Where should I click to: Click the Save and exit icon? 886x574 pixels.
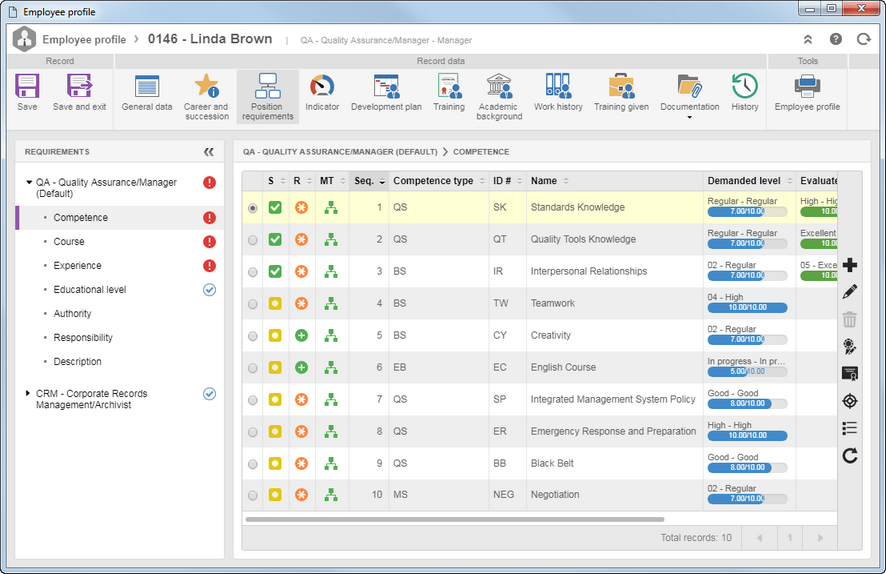click(79, 86)
